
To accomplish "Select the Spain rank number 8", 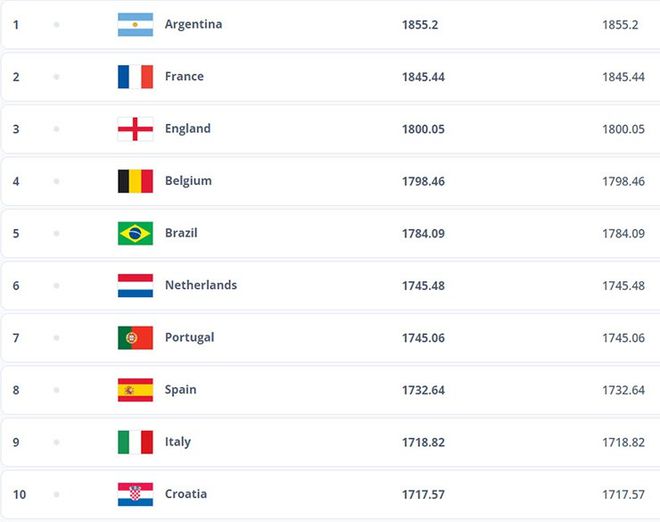I will [16, 390].
